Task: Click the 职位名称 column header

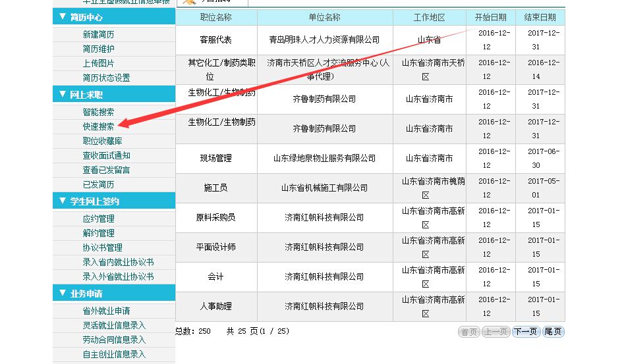Action: click(216, 17)
